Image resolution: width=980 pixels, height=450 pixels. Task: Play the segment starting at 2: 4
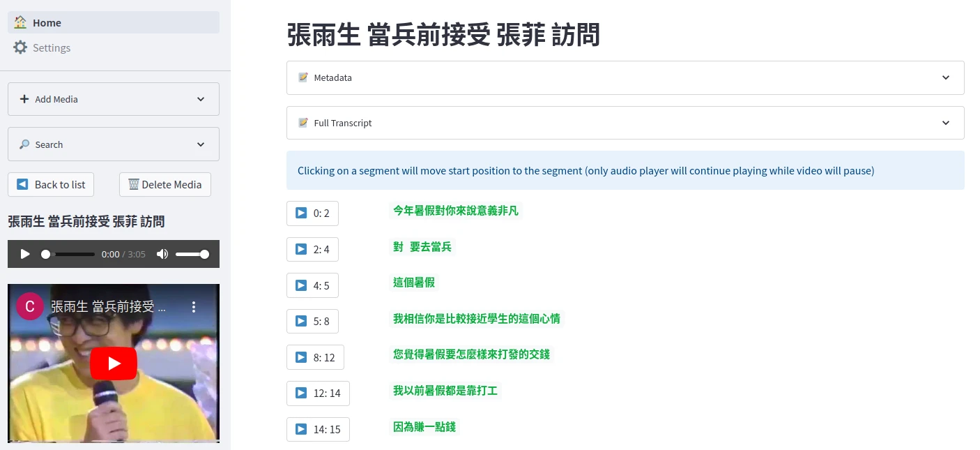pyautogui.click(x=312, y=249)
